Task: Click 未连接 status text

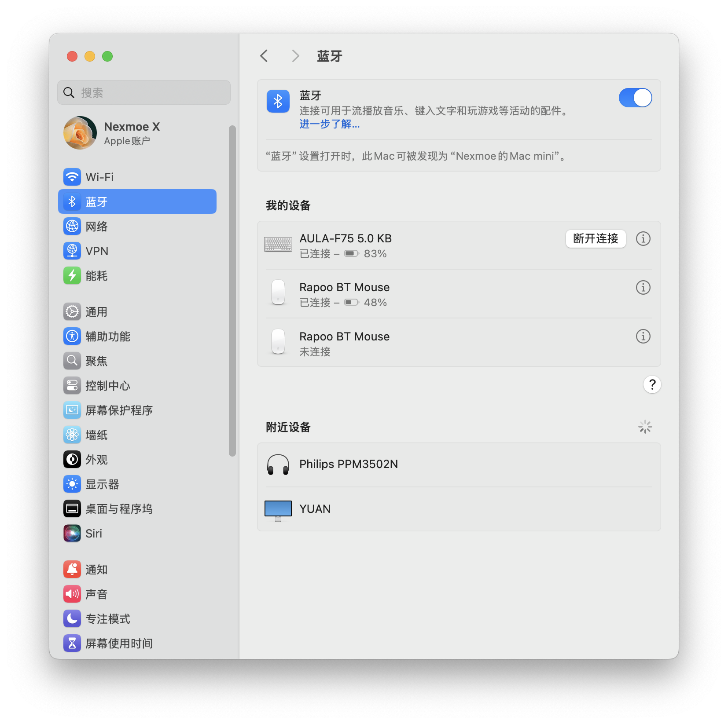Action: click(315, 352)
